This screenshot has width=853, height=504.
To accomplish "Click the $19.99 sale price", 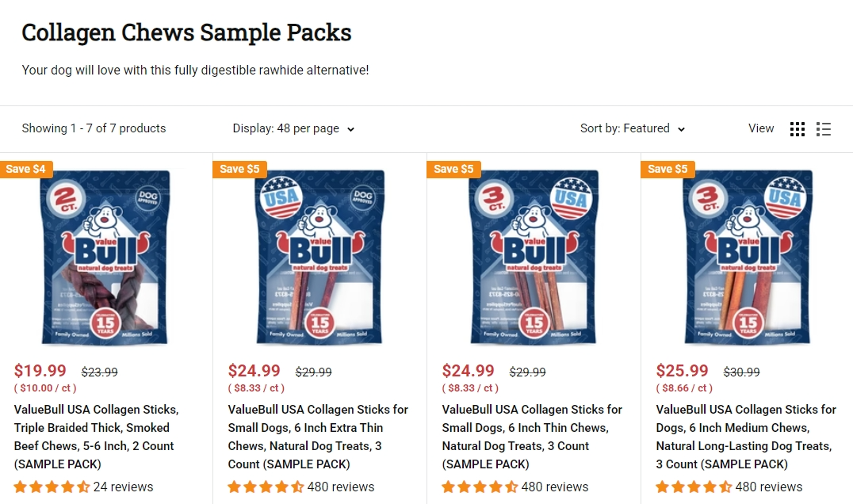I will coord(40,371).
